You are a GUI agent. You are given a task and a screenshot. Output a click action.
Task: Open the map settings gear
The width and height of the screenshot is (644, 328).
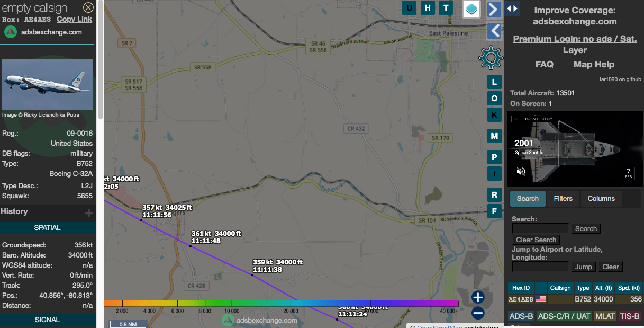click(491, 58)
